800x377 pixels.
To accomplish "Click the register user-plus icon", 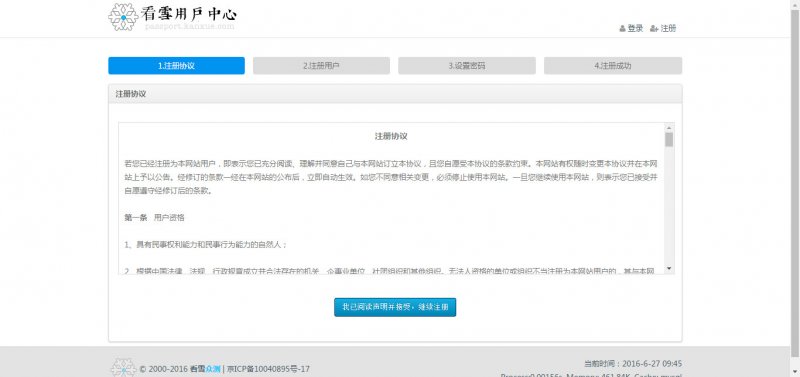I will click(654, 29).
